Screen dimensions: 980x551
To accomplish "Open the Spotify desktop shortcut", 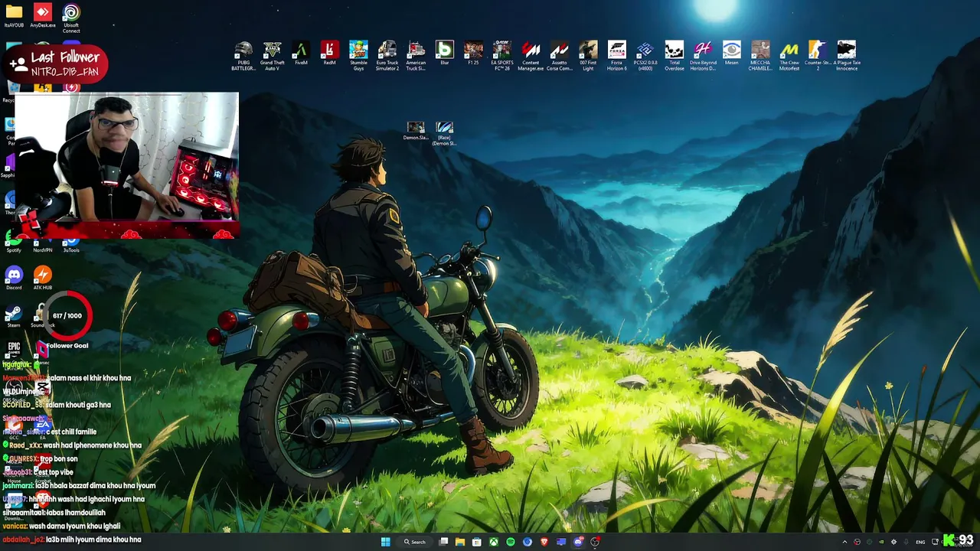I will 14,244.
